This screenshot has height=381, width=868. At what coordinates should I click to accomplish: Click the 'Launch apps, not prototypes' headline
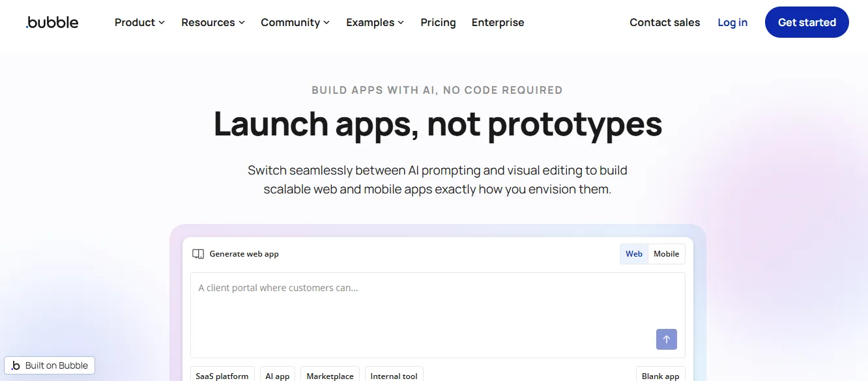coord(438,124)
